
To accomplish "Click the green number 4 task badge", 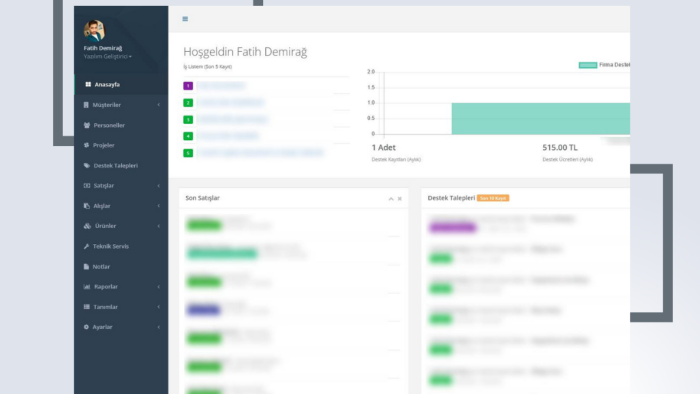I will click(x=188, y=136).
